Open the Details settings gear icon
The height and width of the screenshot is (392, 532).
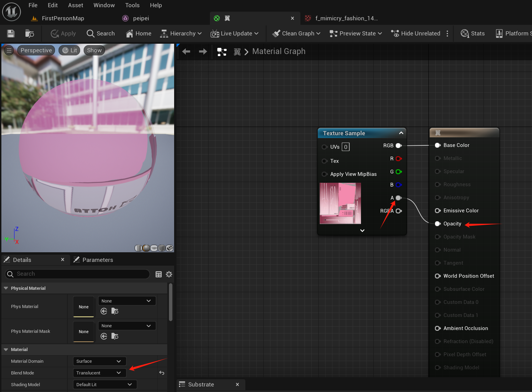click(x=169, y=274)
